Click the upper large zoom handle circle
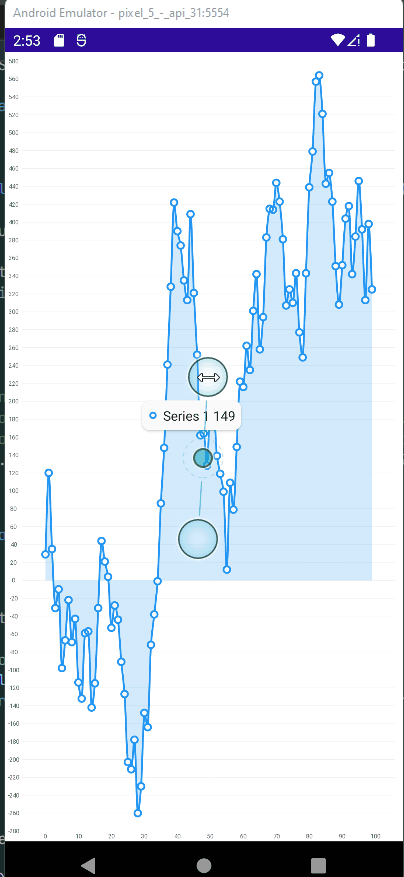 coord(208,378)
